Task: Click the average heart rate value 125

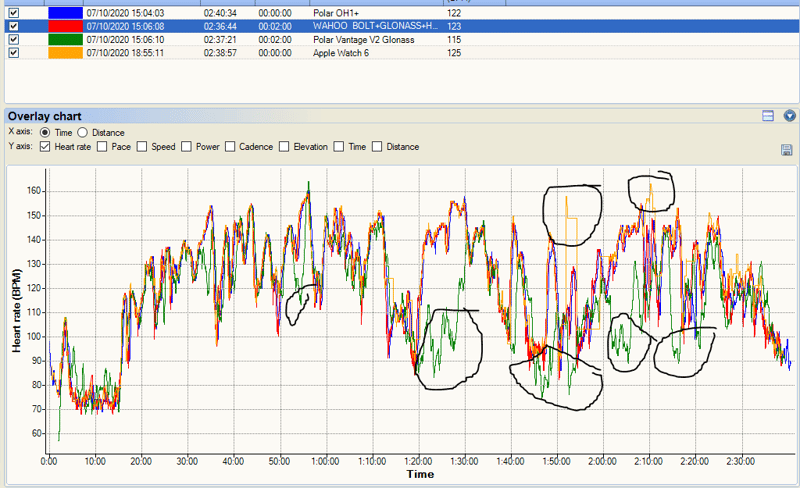Action: pos(454,53)
